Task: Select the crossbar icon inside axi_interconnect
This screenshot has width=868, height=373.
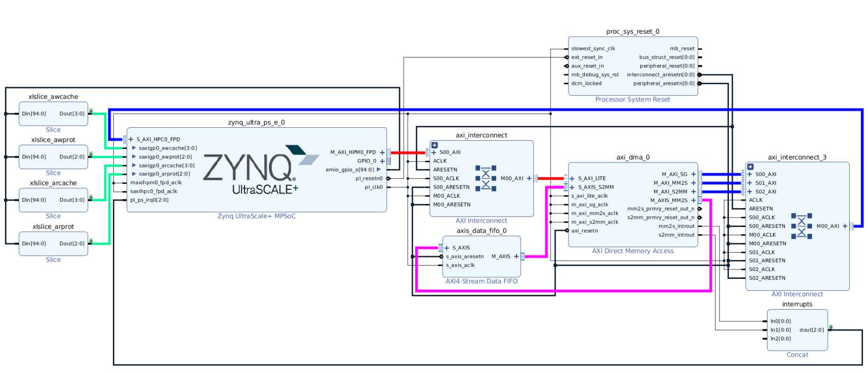Action: tap(486, 178)
